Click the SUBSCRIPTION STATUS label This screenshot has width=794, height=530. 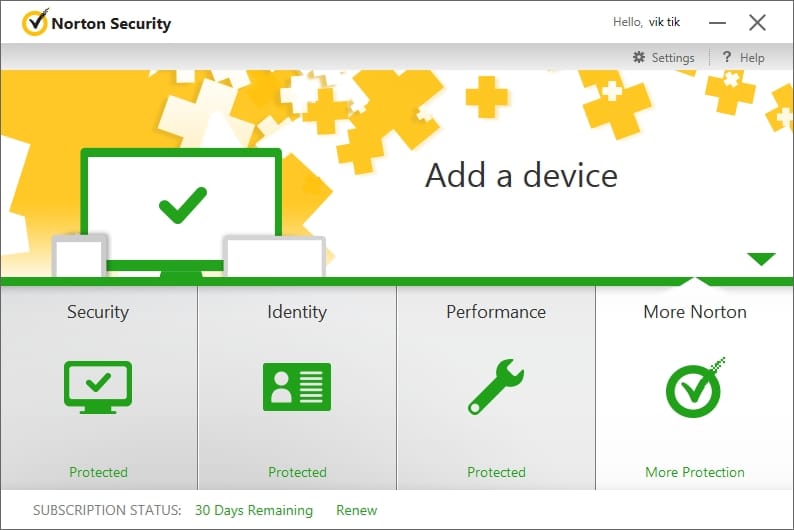pos(107,510)
